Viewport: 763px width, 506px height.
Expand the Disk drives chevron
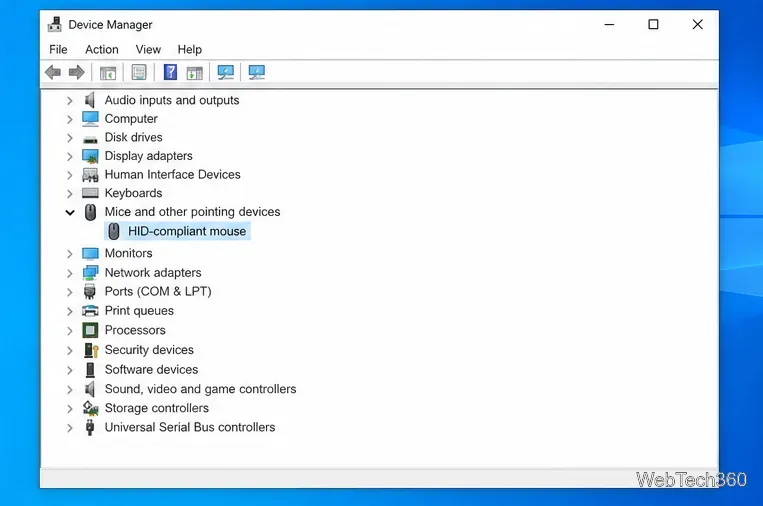click(x=70, y=138)
